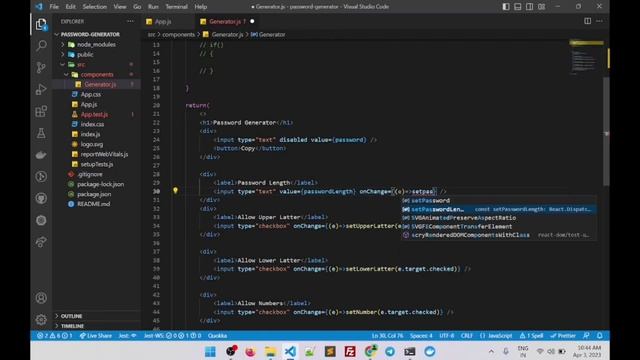Open the File menu
The image size is (640, 360).
click(54, 7)
